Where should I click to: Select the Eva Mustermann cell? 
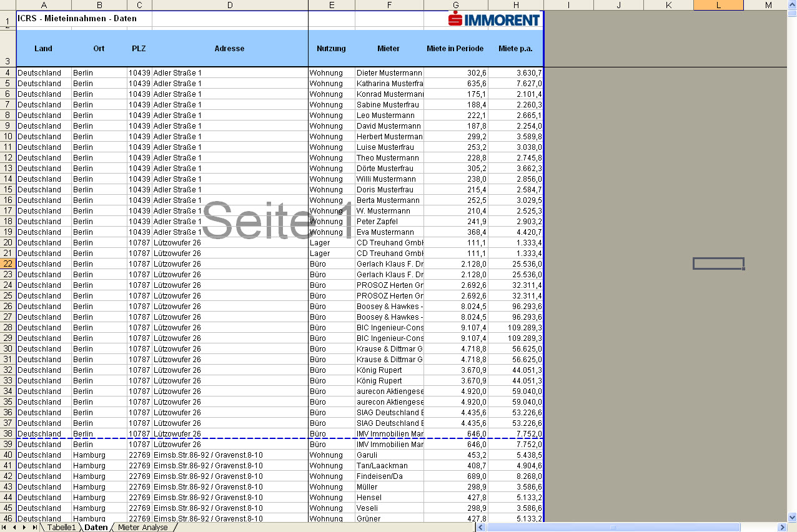(x=389, y=232)
